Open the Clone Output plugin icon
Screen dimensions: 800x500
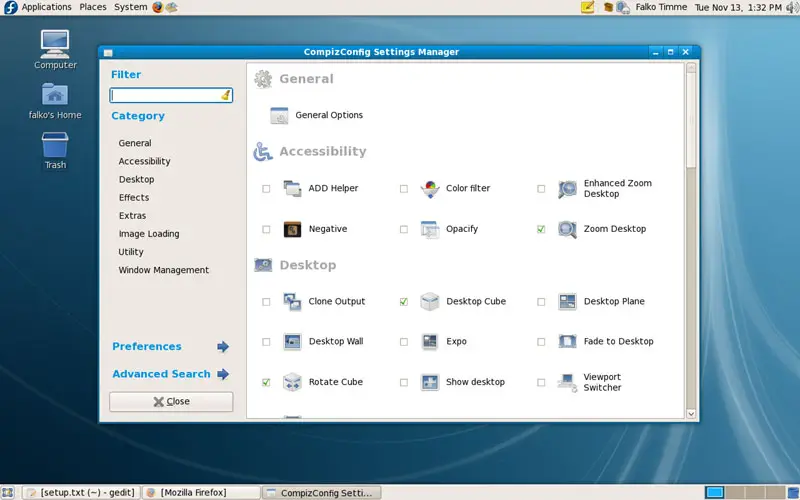coord(292,302)
